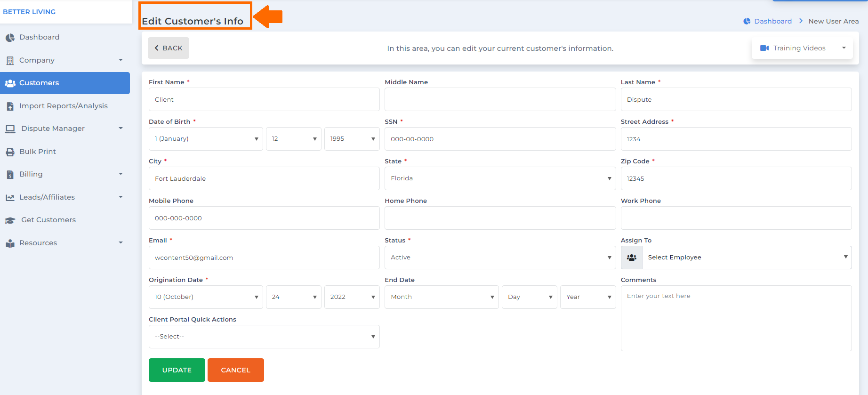Open the birth day dropdown showing 12
This screenshot has height=395, width=868.
coord(294,139)
